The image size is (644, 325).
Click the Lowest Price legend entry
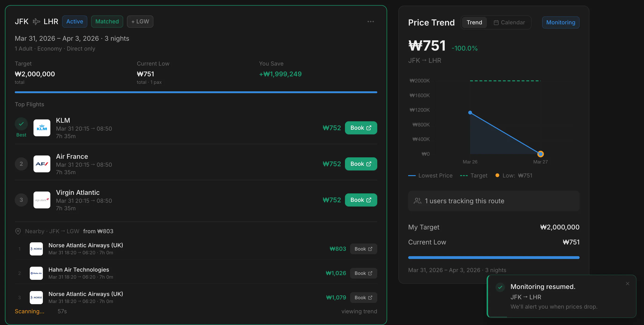[x=430, y=176]
